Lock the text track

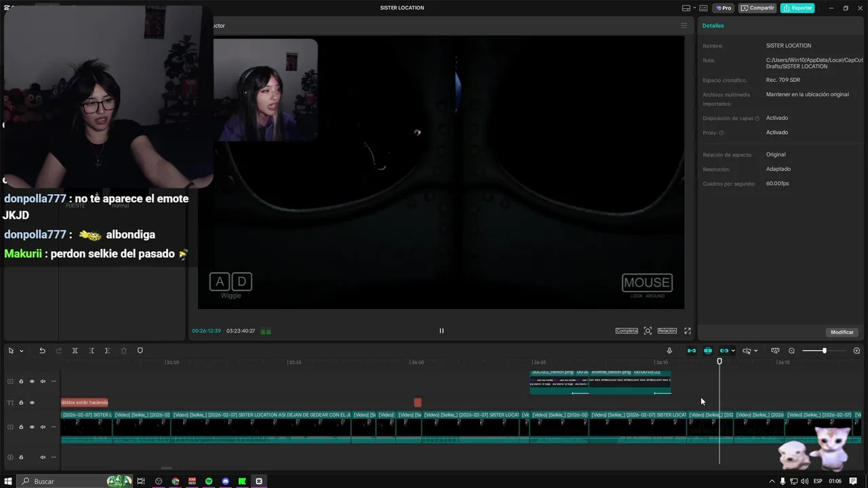[21, 403]
